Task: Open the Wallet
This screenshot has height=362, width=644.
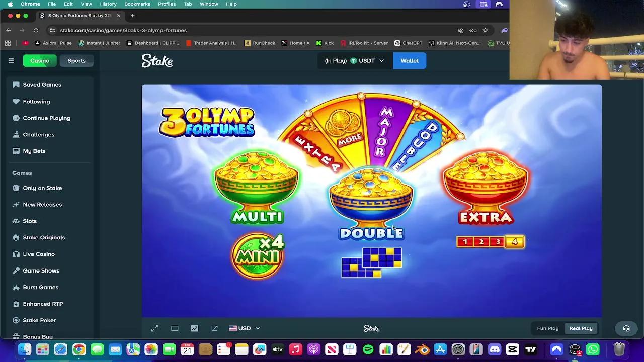Action: 409,60
